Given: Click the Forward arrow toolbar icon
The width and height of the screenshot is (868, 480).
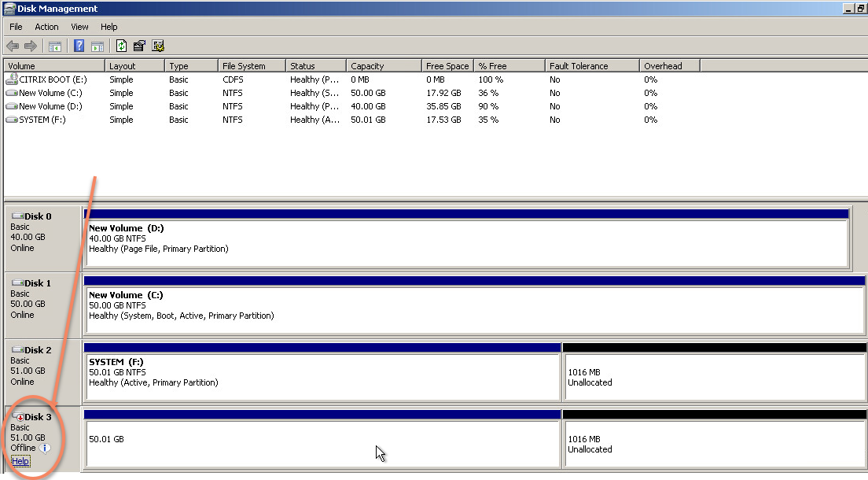Looking at the screenshot, I should [31, 46].
